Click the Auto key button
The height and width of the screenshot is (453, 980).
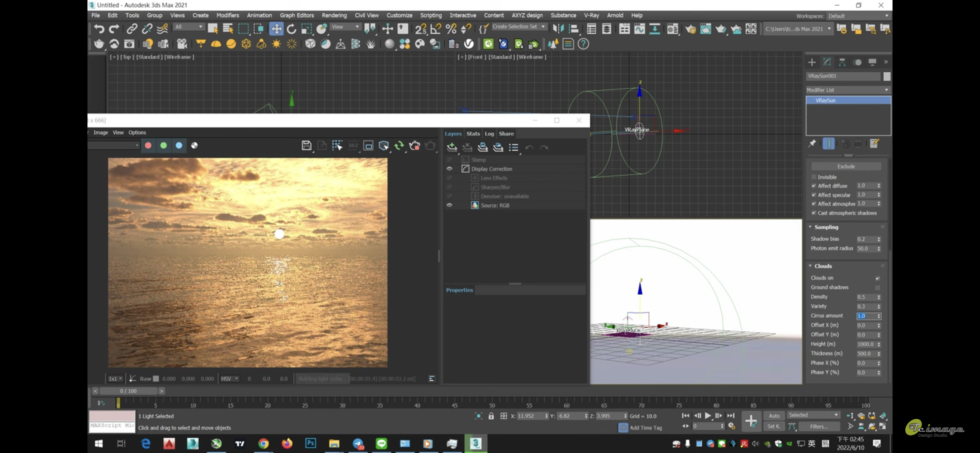click(774, 416)
